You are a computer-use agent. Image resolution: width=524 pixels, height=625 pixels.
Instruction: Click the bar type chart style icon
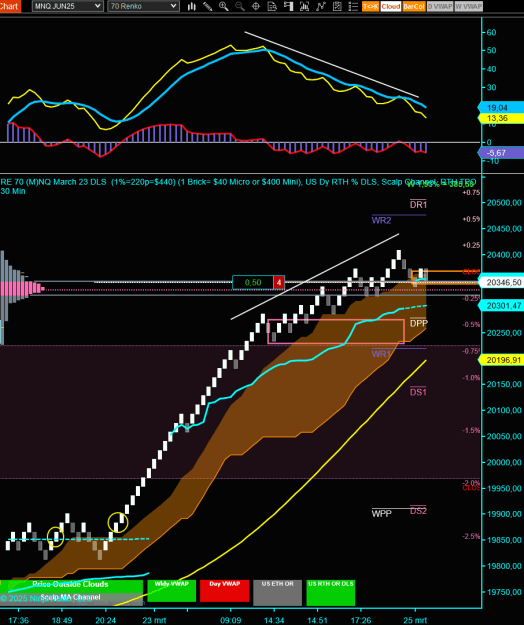click(x=192, y=6)
